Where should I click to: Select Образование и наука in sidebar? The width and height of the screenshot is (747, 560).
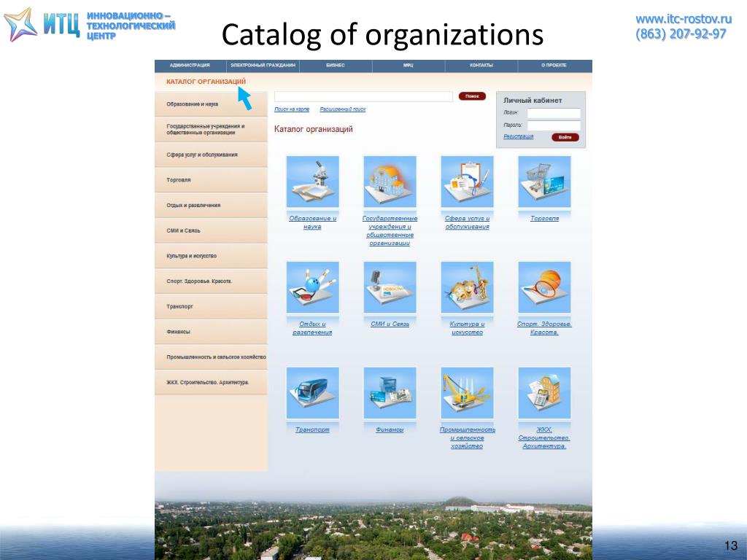pos(211,104)
